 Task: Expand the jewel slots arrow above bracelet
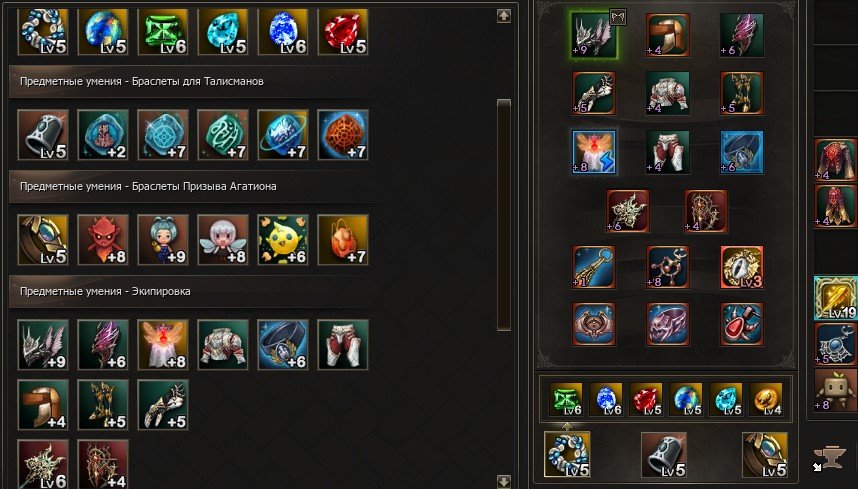[567, 426]
